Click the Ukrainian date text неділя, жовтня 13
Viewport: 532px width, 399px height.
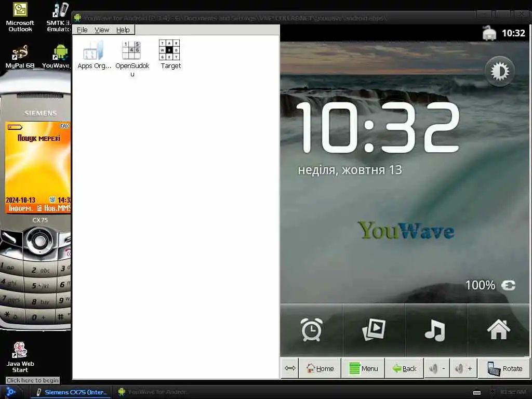point(350,170)
